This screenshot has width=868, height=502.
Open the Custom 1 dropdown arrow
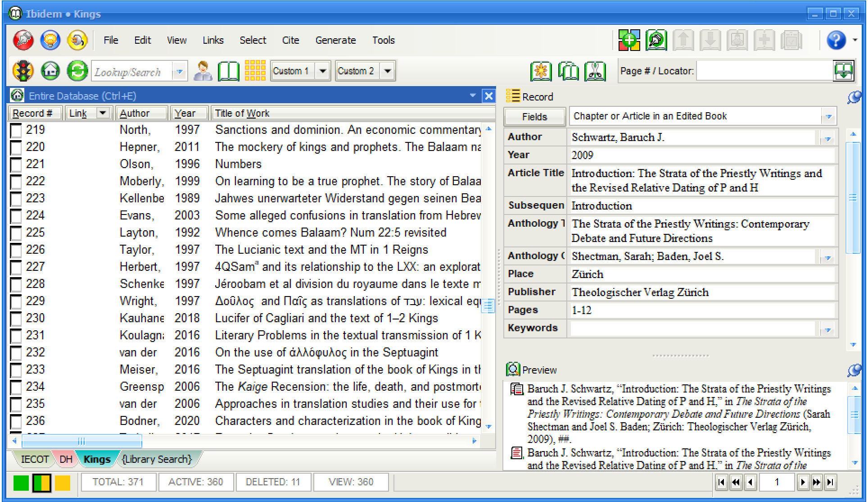click(322, 71)
